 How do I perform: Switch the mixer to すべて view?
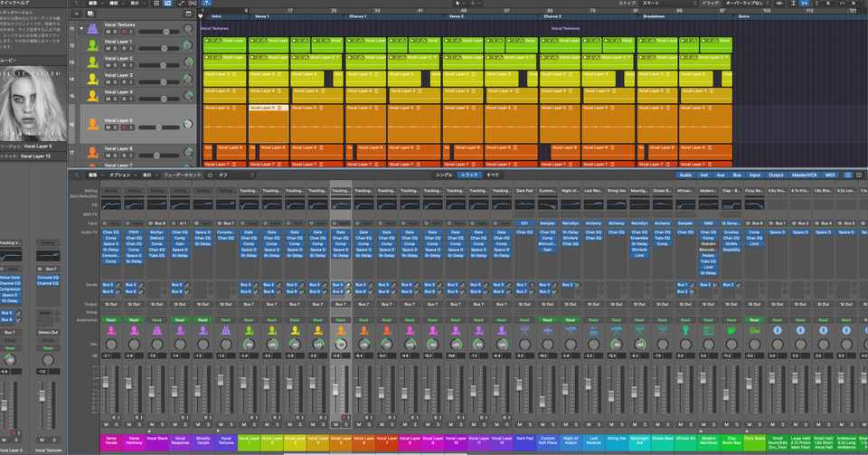(x=493, y=175)
